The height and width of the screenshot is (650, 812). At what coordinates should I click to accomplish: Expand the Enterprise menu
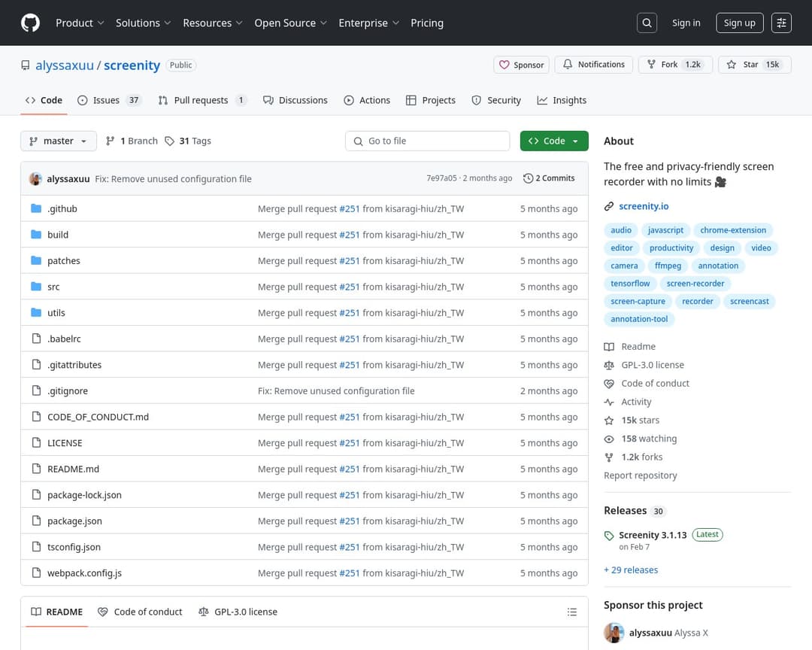coord(368,23)
